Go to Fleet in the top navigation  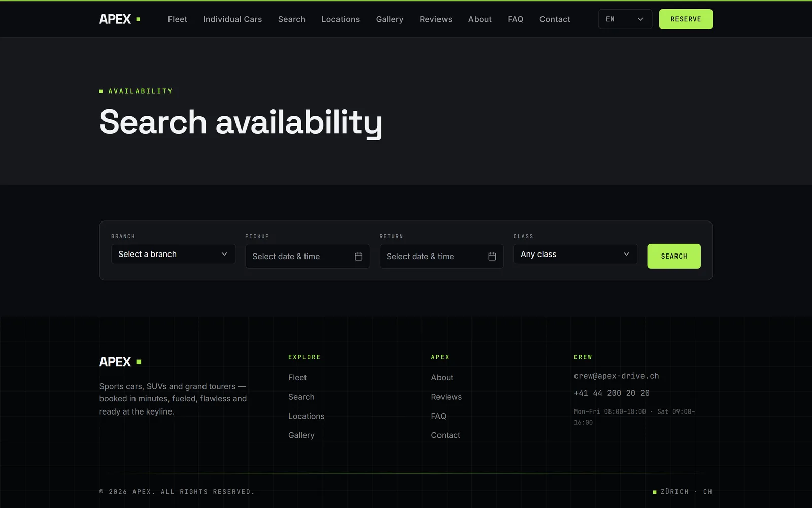[178, 19]
